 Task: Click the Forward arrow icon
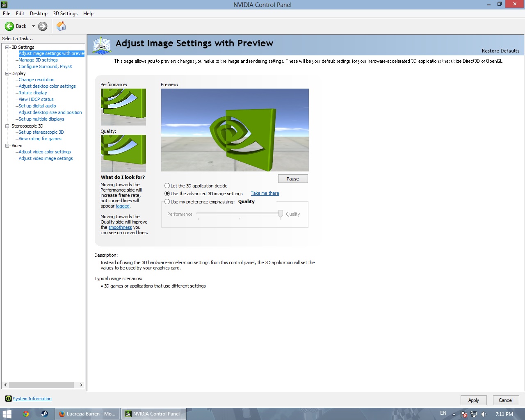tap(43, 26)
